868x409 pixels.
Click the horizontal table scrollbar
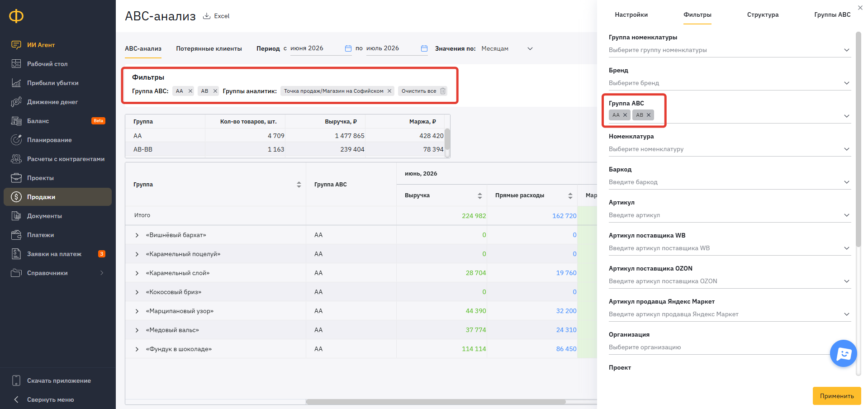click(x=436, y=402)
